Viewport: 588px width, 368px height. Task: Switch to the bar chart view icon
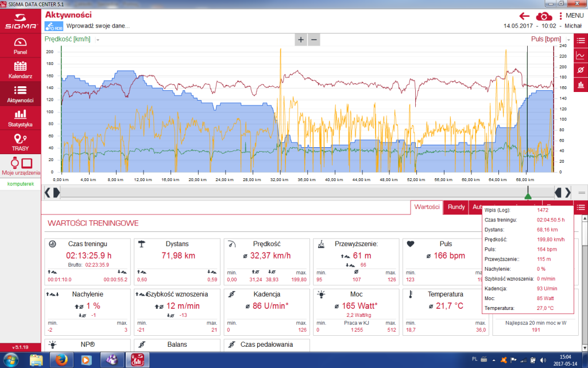(x=581, y=85)
